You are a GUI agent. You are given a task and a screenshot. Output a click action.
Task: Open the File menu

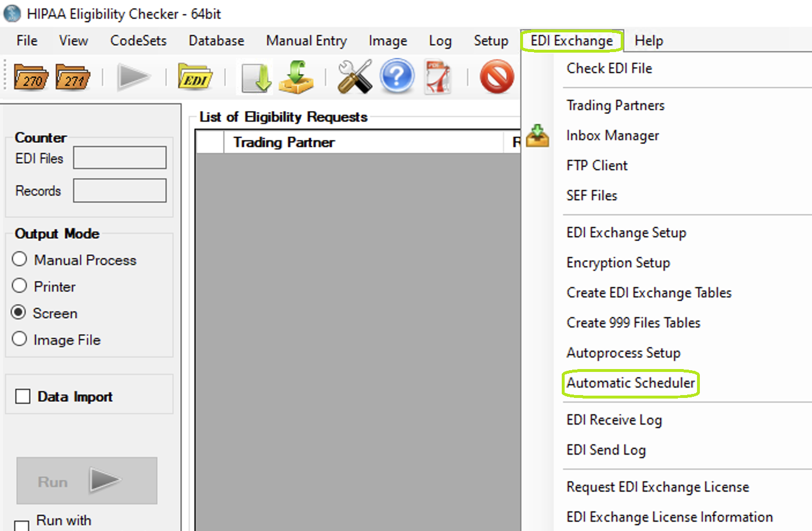tap(27, 40)
